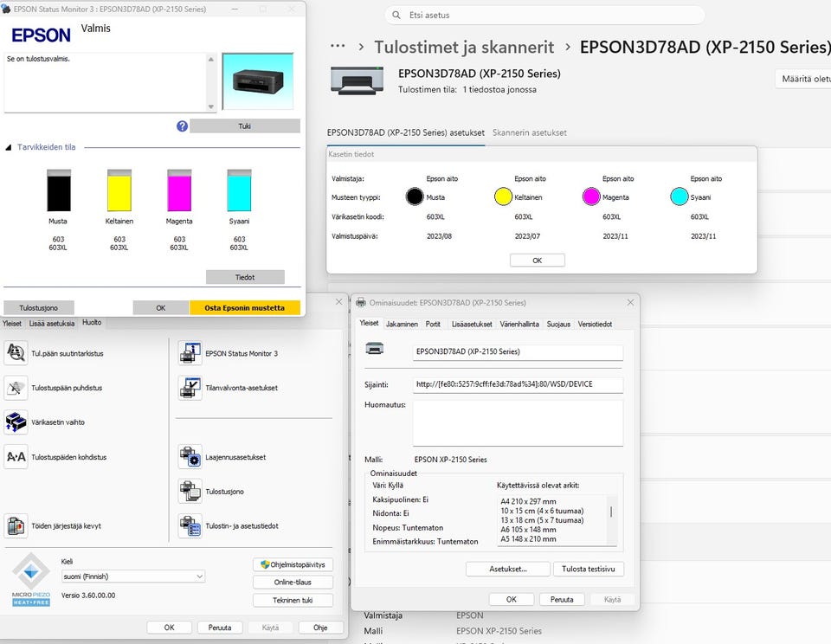
Task: Click scroll-down arrow in status message box
Action: (211, 107)
